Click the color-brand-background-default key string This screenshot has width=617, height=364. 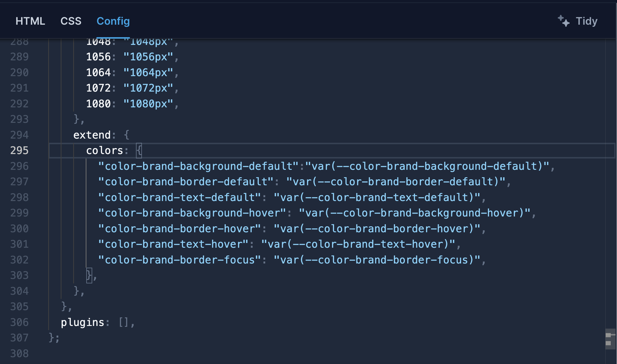pyautogui.click(x=198, y=166)
